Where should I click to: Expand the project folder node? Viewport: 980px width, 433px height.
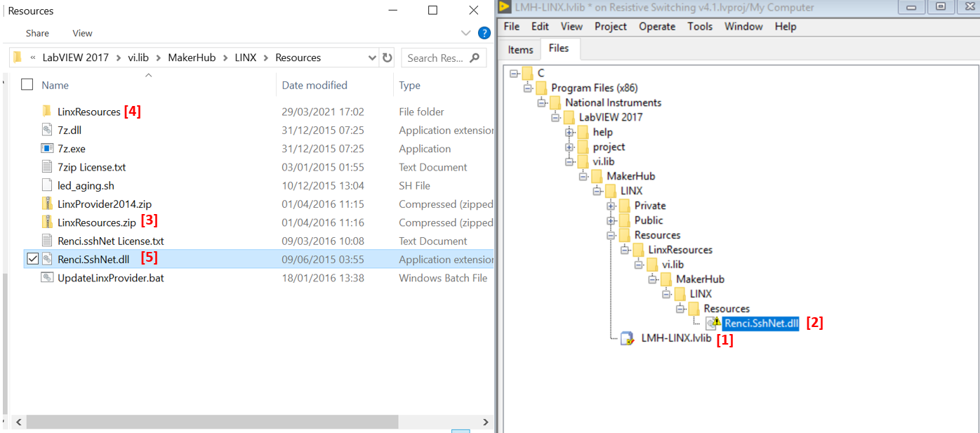point(570,147)
